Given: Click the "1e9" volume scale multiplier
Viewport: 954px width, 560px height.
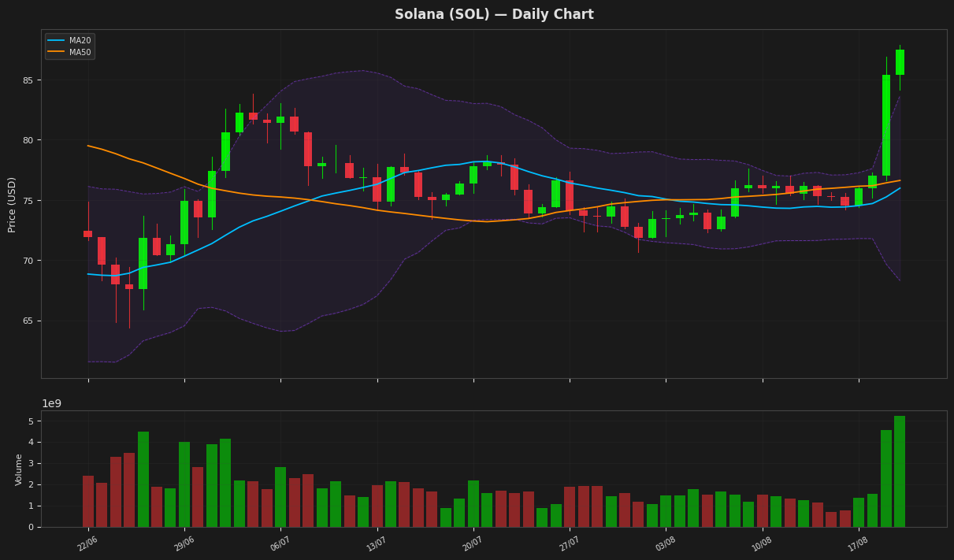Looking at the screenshot, I should pyautogui.click(x=51, y=404).
